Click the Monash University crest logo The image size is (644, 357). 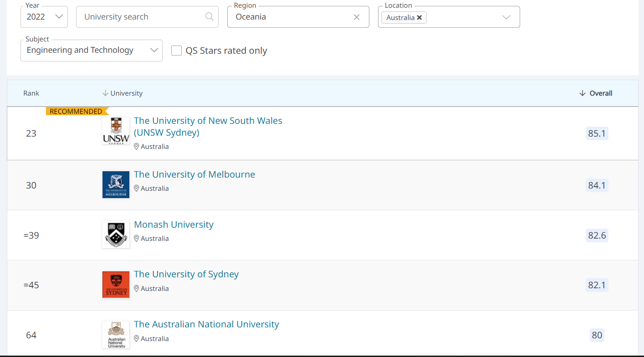[x=116, y=235]
